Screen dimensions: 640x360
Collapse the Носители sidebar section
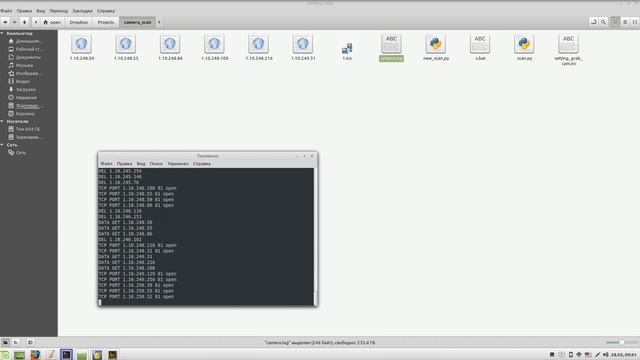pyautogui.click(x=2, y=121)
